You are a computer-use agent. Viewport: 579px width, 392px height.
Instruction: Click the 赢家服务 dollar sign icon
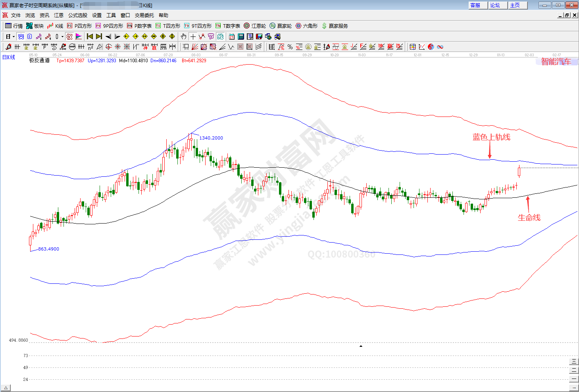pos(335,26)
